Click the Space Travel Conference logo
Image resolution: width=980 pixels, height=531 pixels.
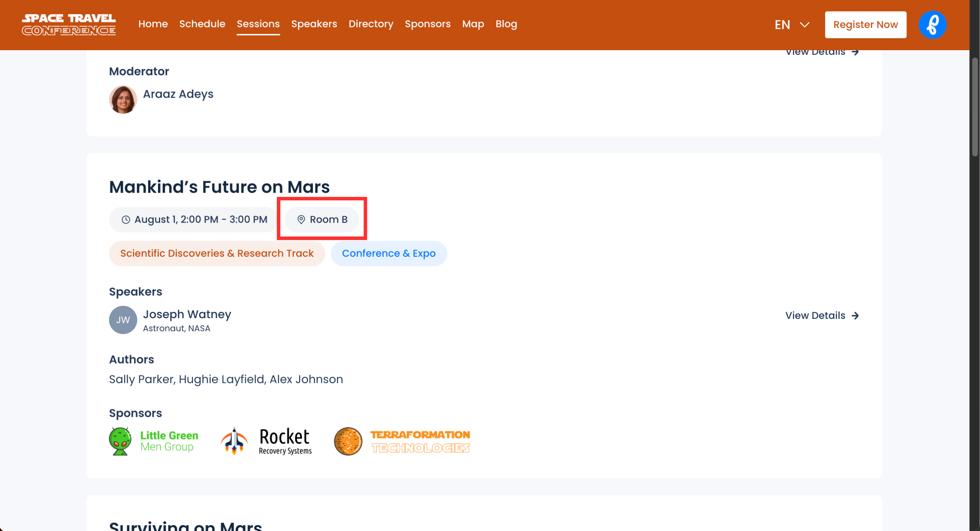69,25
